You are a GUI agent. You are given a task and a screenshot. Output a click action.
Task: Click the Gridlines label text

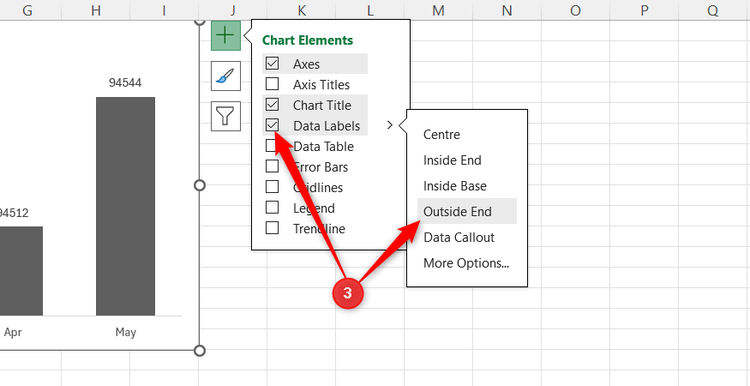point(318,187)
